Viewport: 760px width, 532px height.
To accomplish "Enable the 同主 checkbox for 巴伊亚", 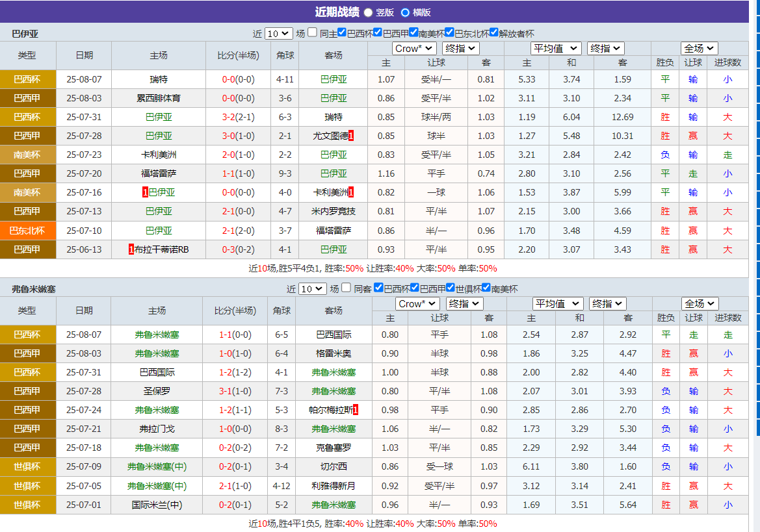I will tap(311, 32).
